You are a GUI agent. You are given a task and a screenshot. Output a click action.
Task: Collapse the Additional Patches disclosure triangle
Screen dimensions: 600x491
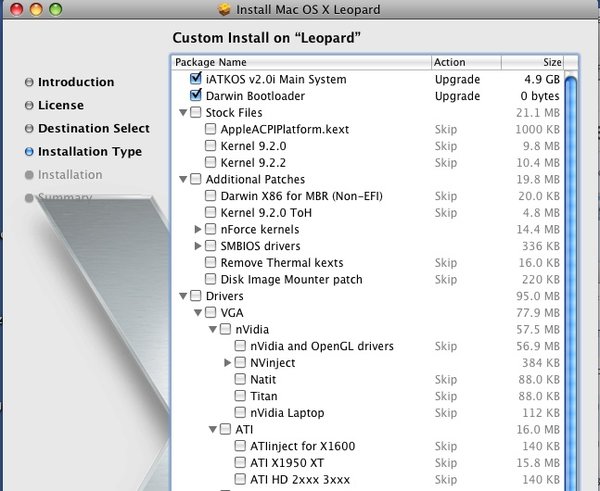coord(183,179)
